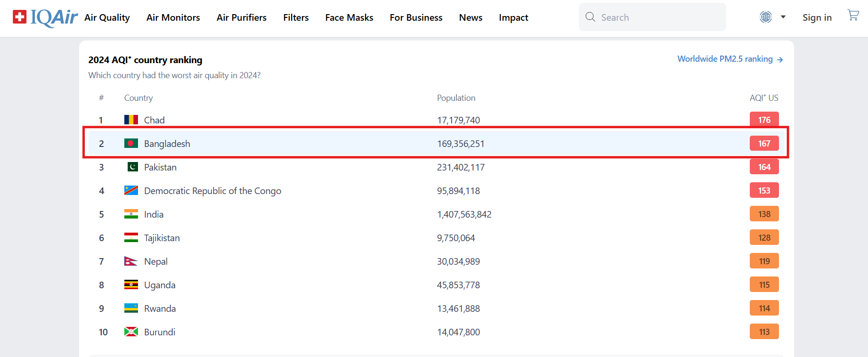Click the Population column header
868x357 pixels.
click(456, 98)
